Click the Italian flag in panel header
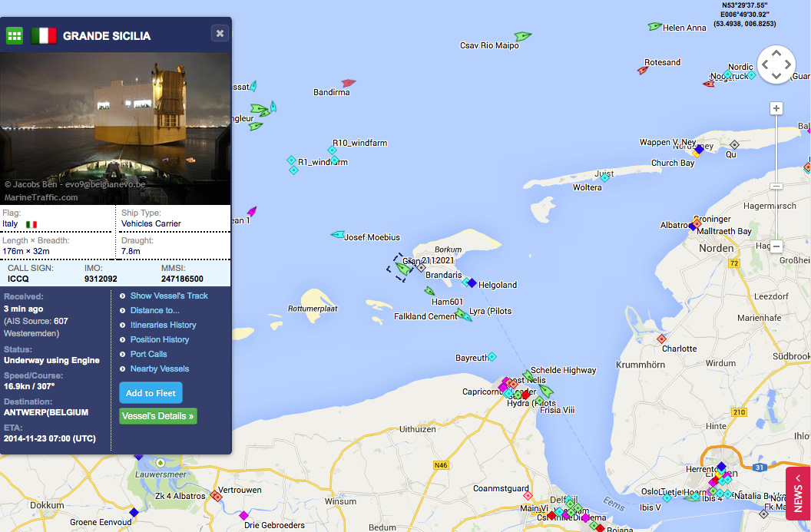811x532 pixels. pyautogui.click(x=44, y=35)
